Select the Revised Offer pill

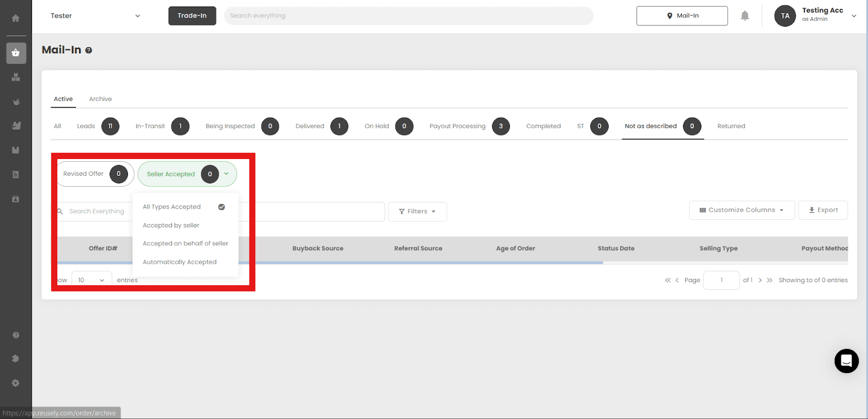point(95,174)
